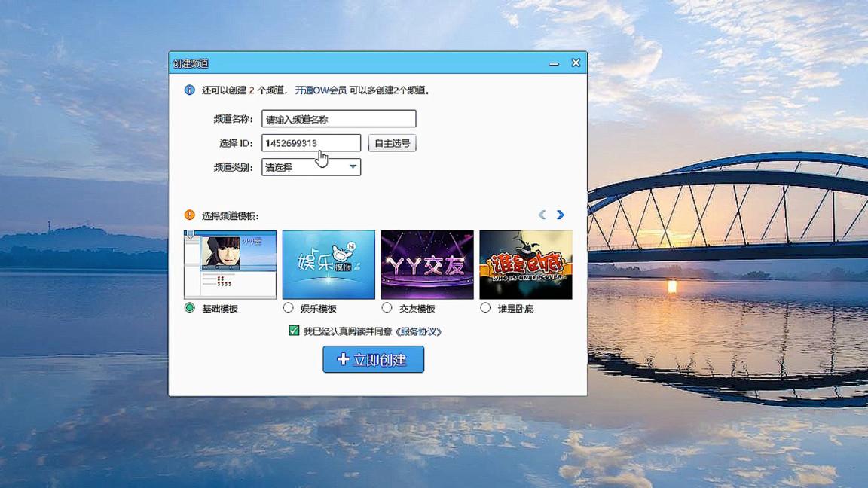
Task: Click the 频道名称 channel name input field
Action: (x=339, y=118)
